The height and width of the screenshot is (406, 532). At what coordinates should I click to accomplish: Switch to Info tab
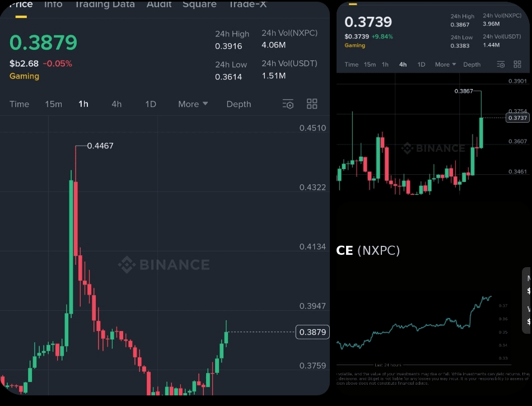pos(53,4)
